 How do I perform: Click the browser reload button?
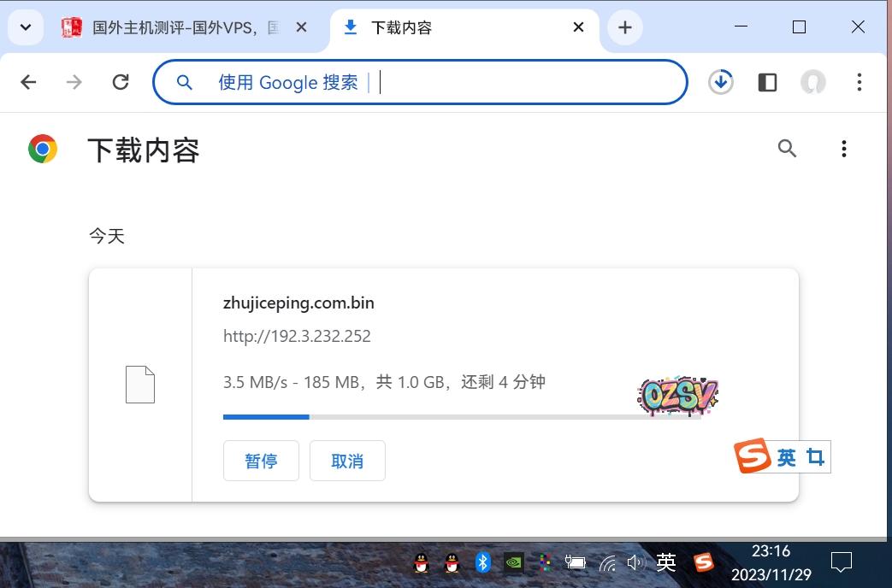[121, 82]
